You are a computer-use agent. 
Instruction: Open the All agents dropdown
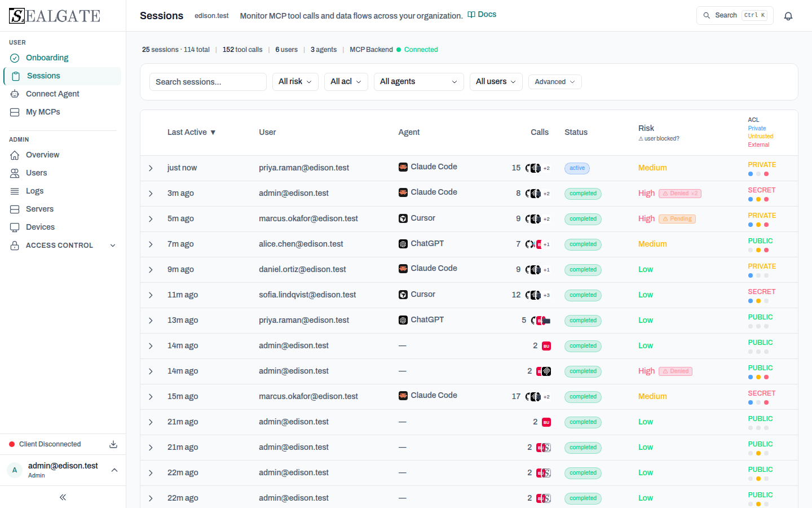coord(418,82)
